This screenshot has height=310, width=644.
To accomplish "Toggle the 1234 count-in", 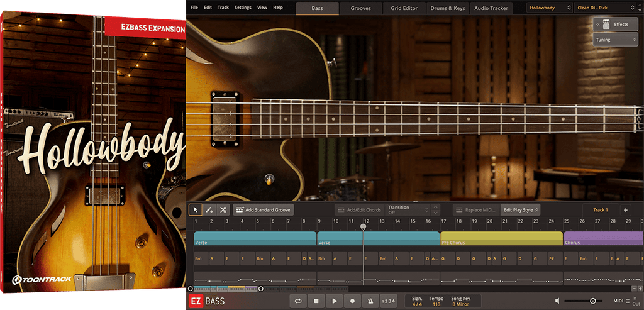I will [388, 301].
